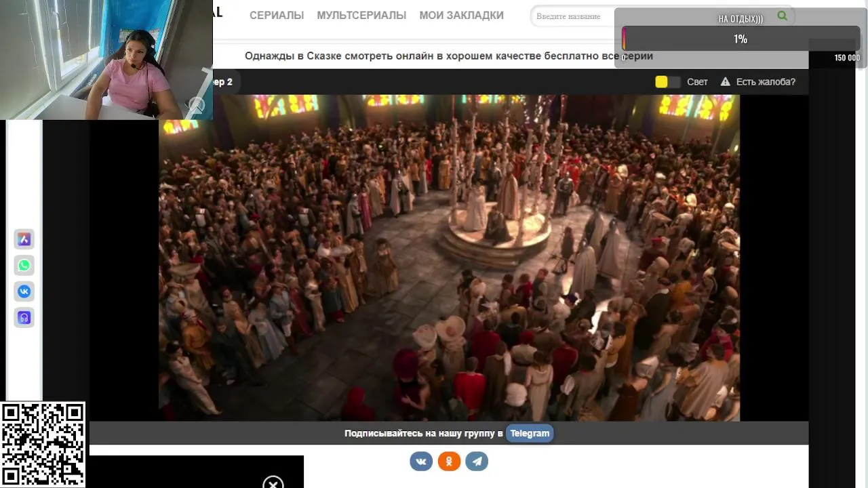Click the Telegram button in subscribe bar
The height and width of the screenshot is (488, 868).
(x=530, y=433)
